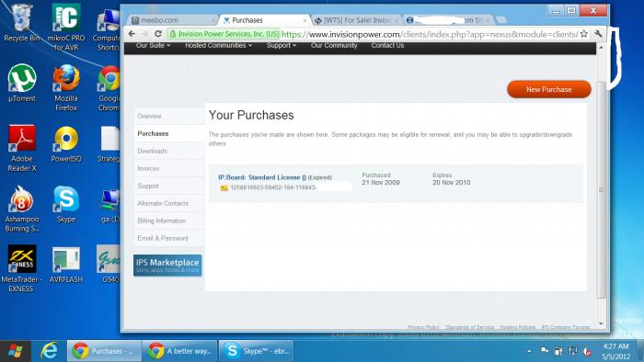Switch to the WTS For Sale tab

point(357,19)
